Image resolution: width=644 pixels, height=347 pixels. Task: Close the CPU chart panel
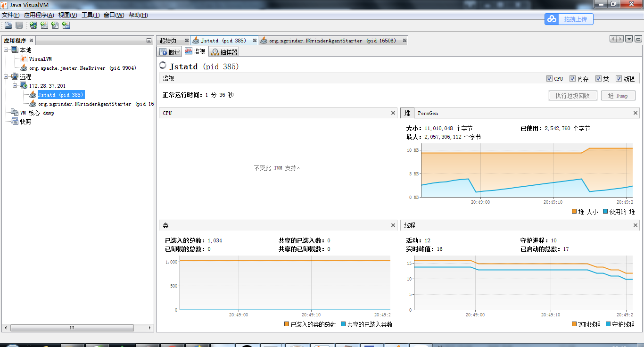click(x=393, y=113)
